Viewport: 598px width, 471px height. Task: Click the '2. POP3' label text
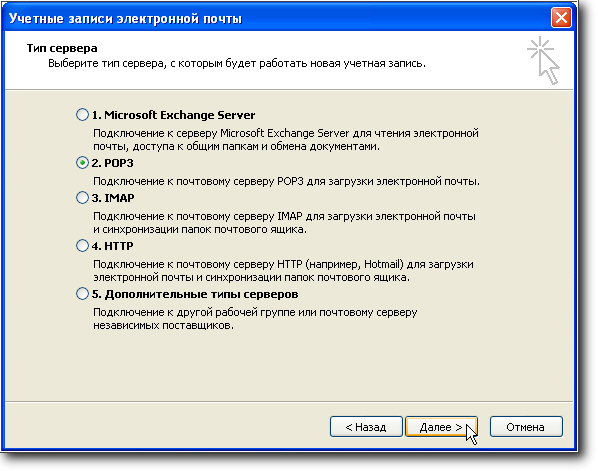pyautogui.click(x=113, y=163)
